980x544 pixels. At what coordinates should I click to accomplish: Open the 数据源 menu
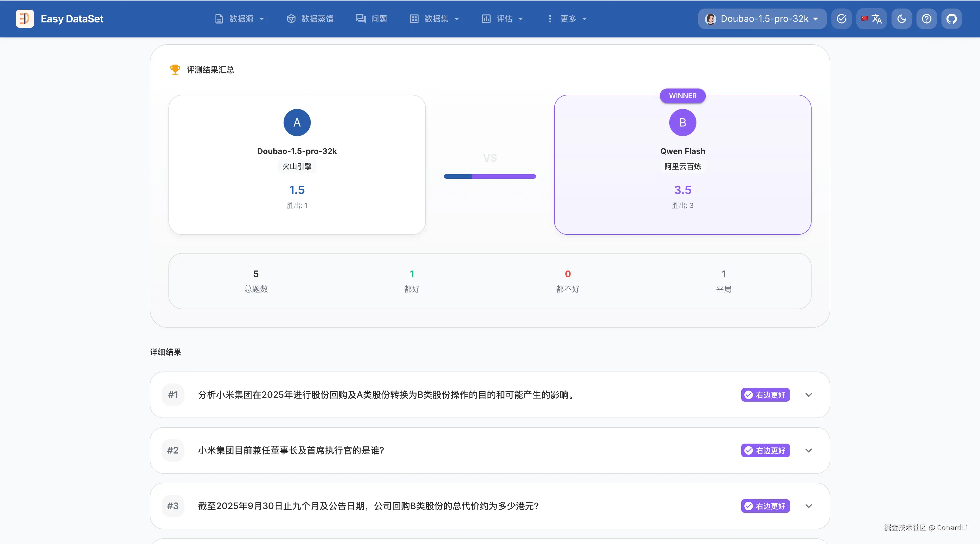pyautogui.click(x=239, y=19)
